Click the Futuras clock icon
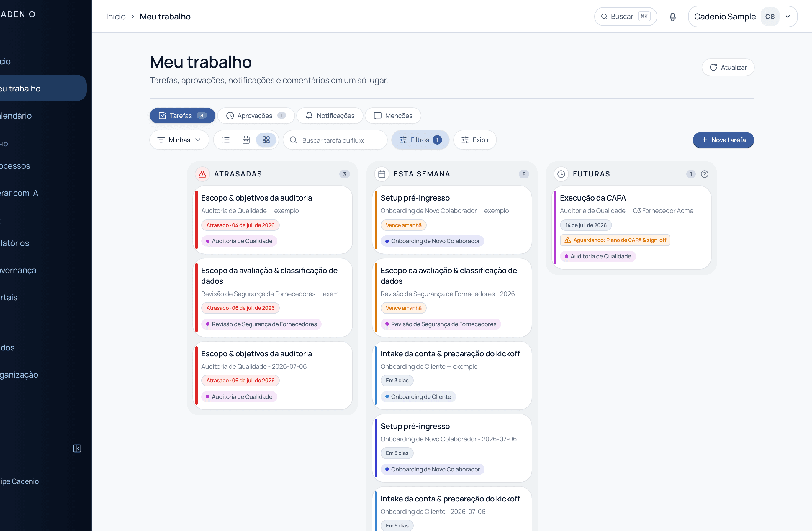 click(x=561, y=174)
